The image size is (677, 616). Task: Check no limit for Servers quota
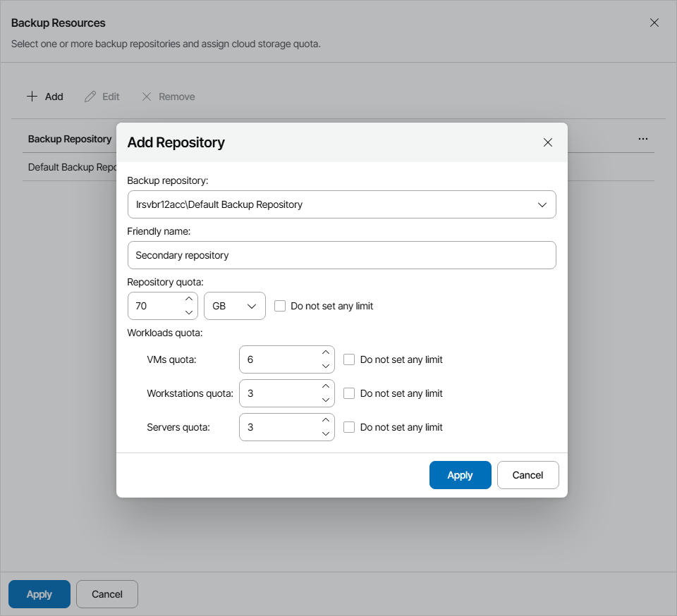pyautogui.click(x=349, y=427)
